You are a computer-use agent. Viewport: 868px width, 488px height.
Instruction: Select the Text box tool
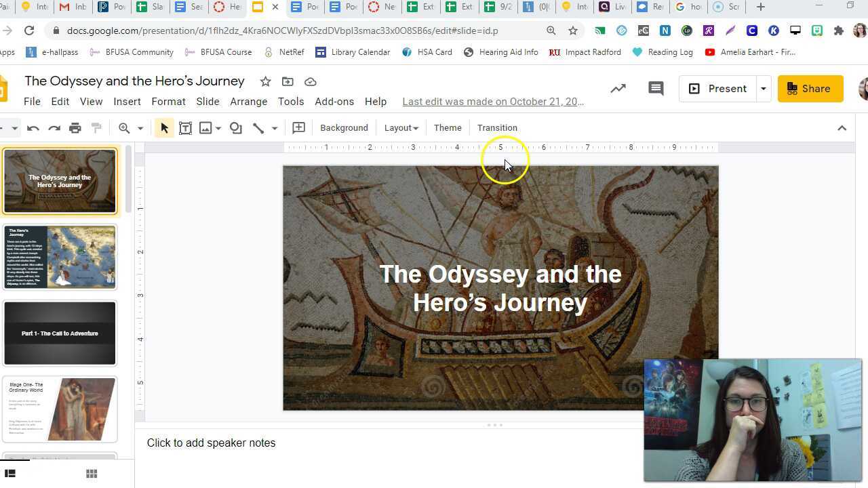tap(185, 127)
